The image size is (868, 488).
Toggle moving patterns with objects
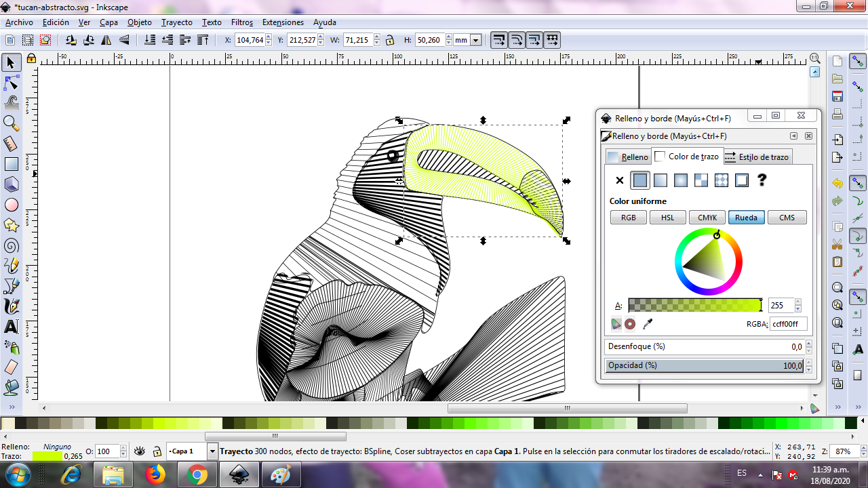pos(552,41)
